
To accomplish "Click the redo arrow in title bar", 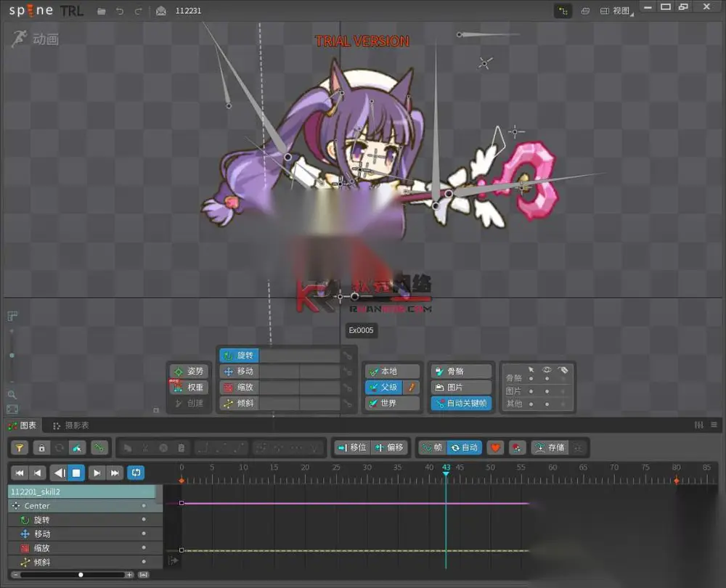I will pyautogui.click(x=138, y=11).
